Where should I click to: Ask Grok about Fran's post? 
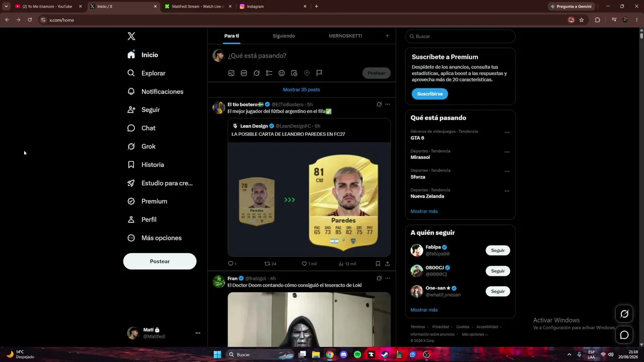coord(379,278)
